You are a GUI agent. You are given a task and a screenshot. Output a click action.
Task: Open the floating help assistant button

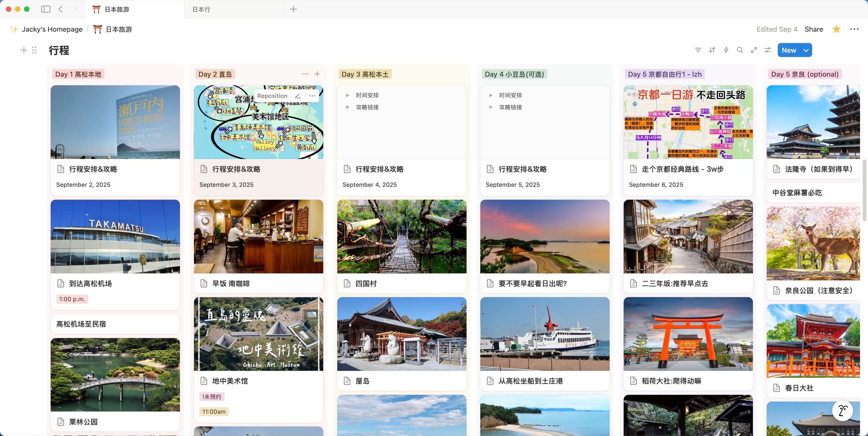point(842,410)
